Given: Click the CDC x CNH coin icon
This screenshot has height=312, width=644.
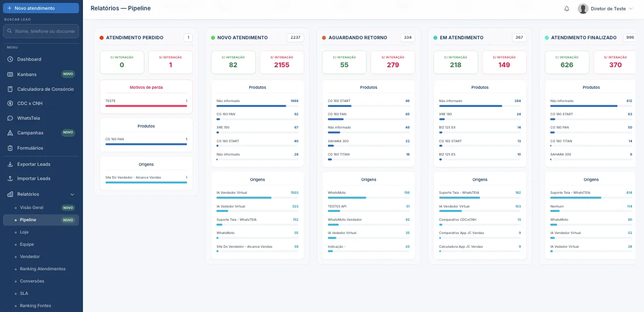Looking at the screenshot, I should (x=10, y=104).
